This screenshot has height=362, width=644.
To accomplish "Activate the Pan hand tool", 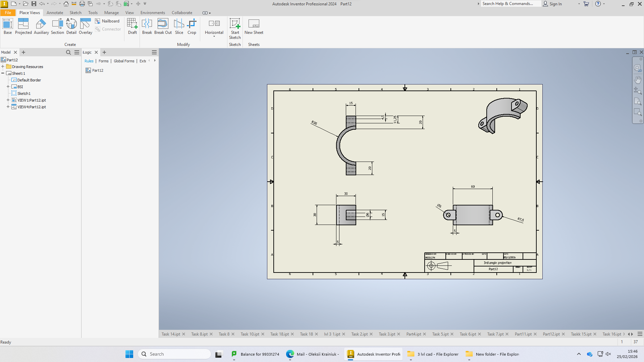I will (638, 80).
